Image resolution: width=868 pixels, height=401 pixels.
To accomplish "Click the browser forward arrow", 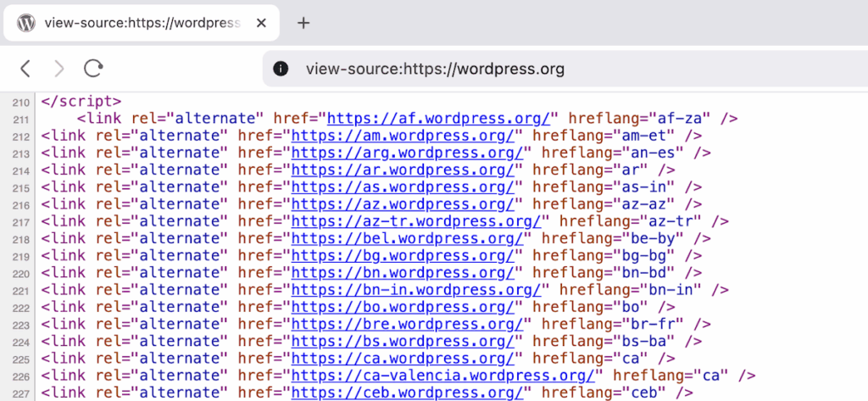I will click(x=58, y=69).
